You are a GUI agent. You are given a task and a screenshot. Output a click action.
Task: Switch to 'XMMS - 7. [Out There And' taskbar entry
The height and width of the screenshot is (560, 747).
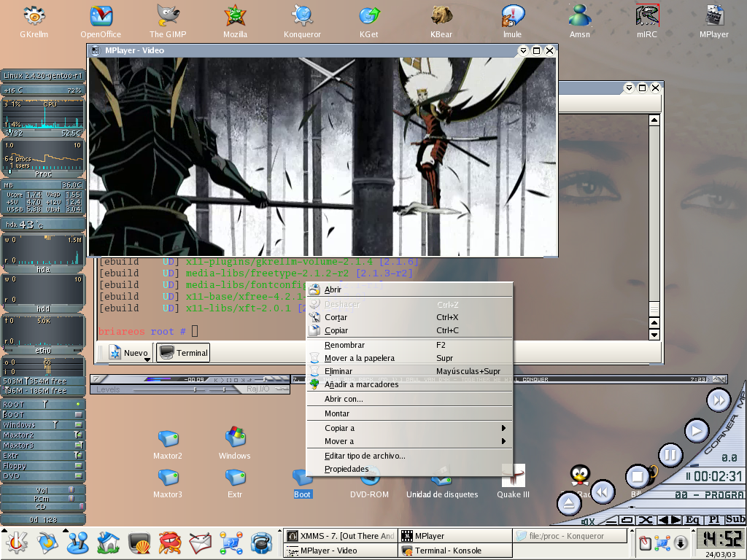[x=340, y=536]
